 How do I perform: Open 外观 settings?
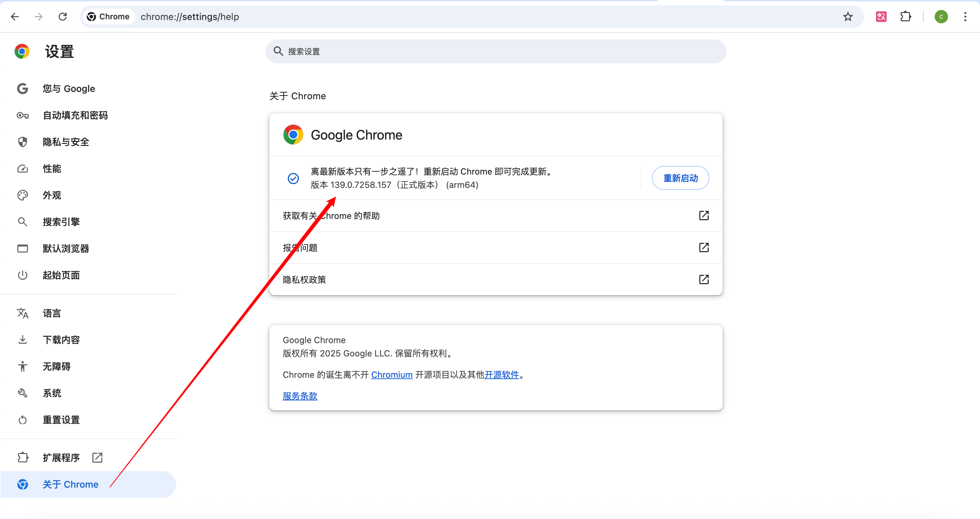pos(88,195)
